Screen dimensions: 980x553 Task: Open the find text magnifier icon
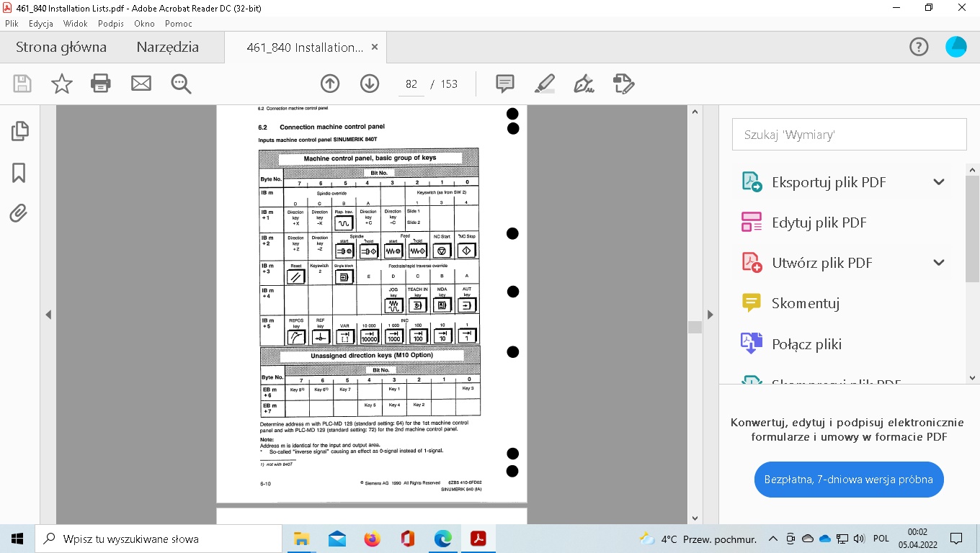(x=181, y=84)
